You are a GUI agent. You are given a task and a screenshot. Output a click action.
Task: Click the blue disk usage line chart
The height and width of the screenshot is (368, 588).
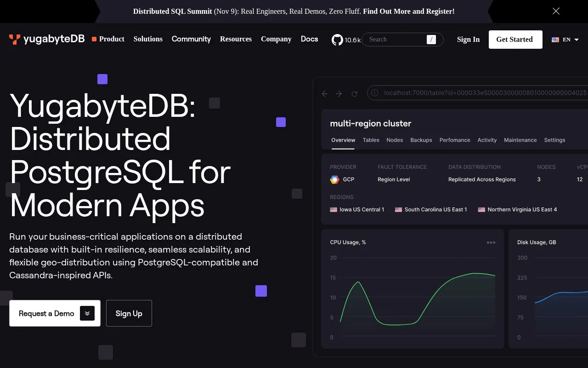(x=561, y=297)
